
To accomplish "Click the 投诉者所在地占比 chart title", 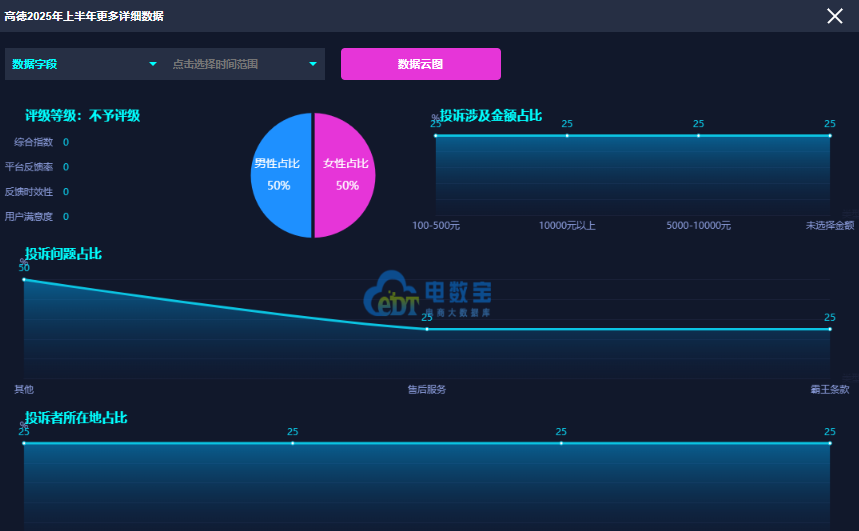I will (x=76, y=418).
